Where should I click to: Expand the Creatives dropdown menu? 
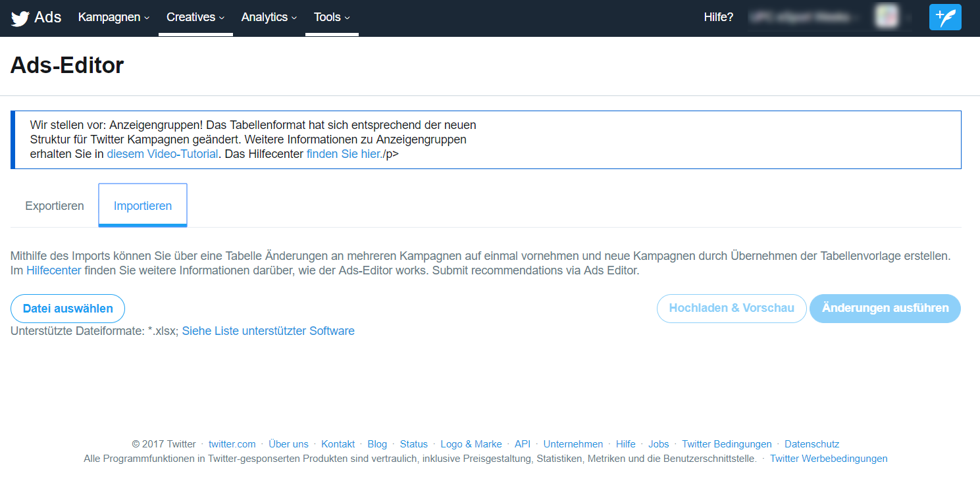195,17
